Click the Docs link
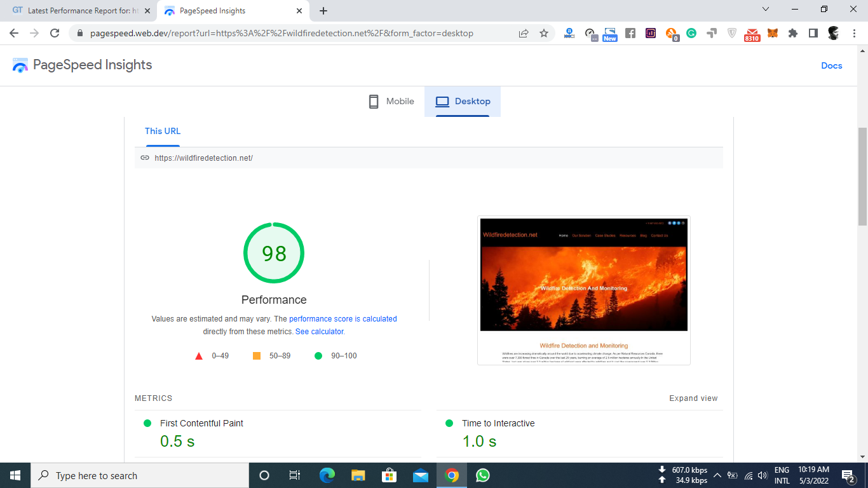This screenshot has width=868, height=488. click(x=831, y=65)
